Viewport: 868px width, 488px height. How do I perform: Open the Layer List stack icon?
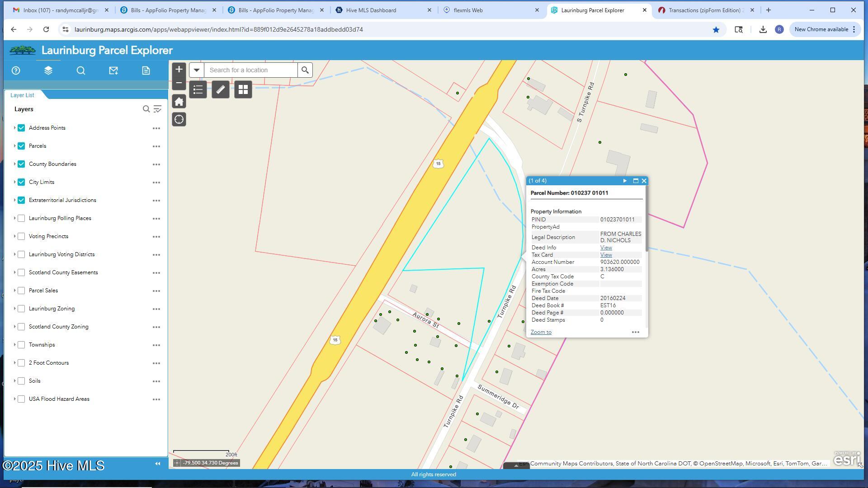point(48,70)
